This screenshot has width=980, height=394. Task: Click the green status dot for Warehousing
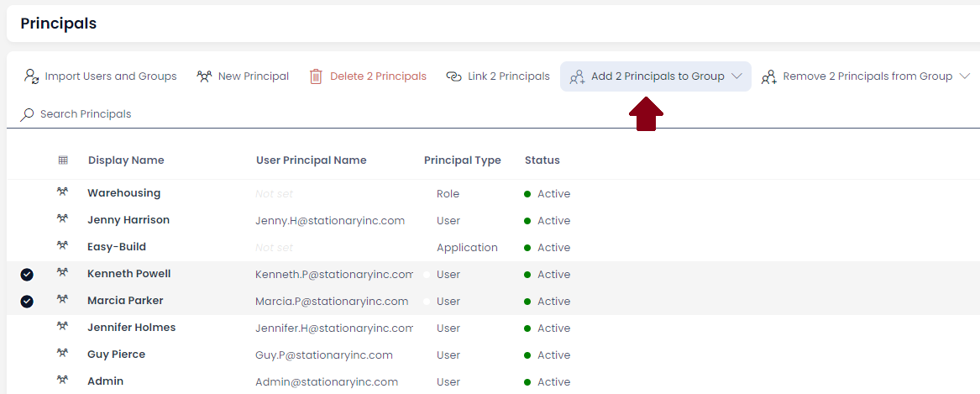[x=527, y=194]
